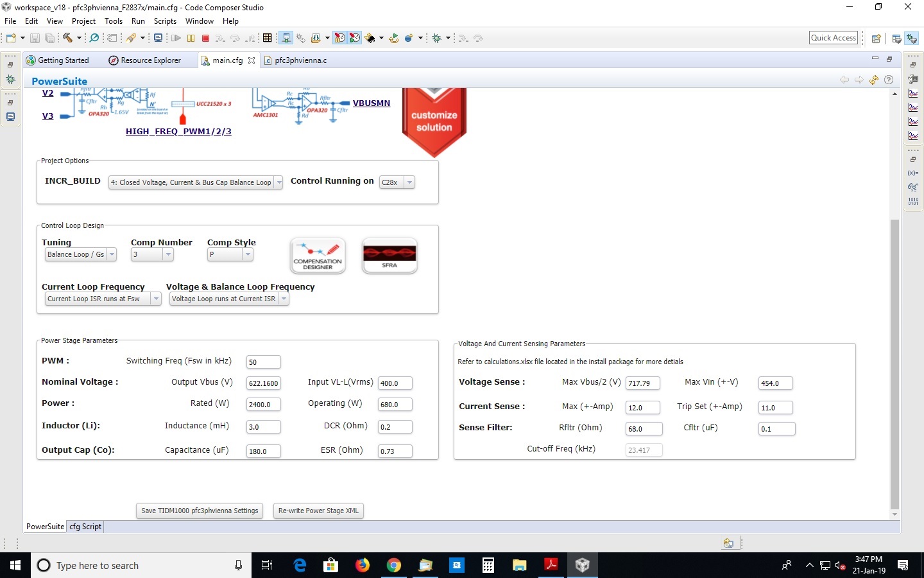
Task: Open the Run menu
Action: coord(138,21)
